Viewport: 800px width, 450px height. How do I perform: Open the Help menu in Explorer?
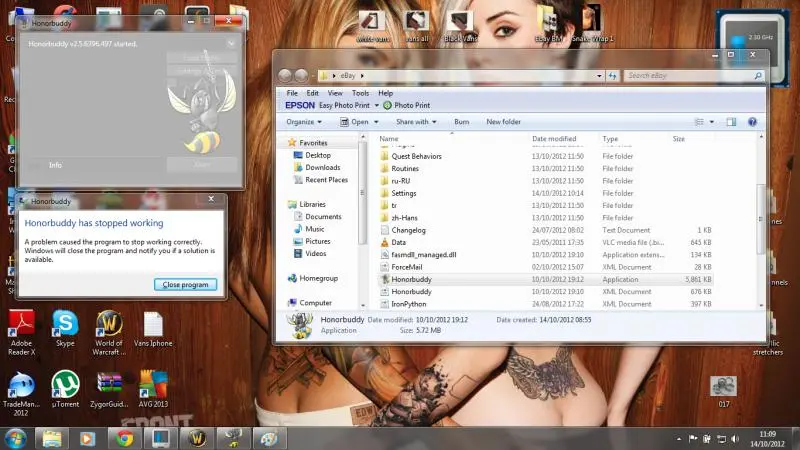click(385, 93)
